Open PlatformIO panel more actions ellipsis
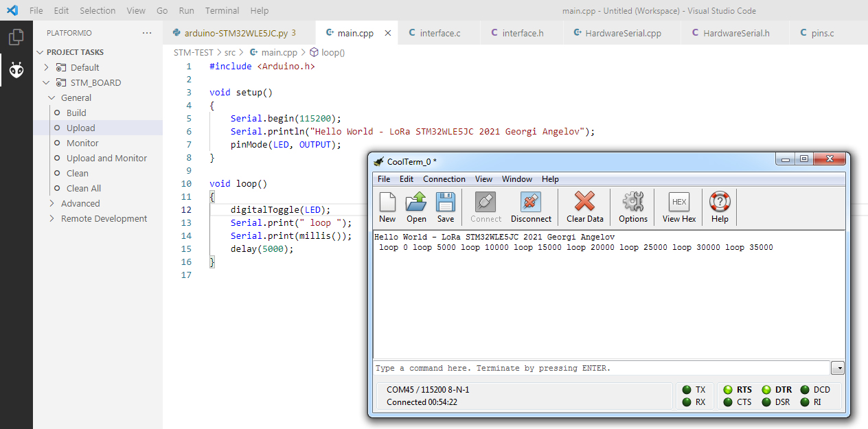Viewport: 868px width, 429px height. pos(147,33)
